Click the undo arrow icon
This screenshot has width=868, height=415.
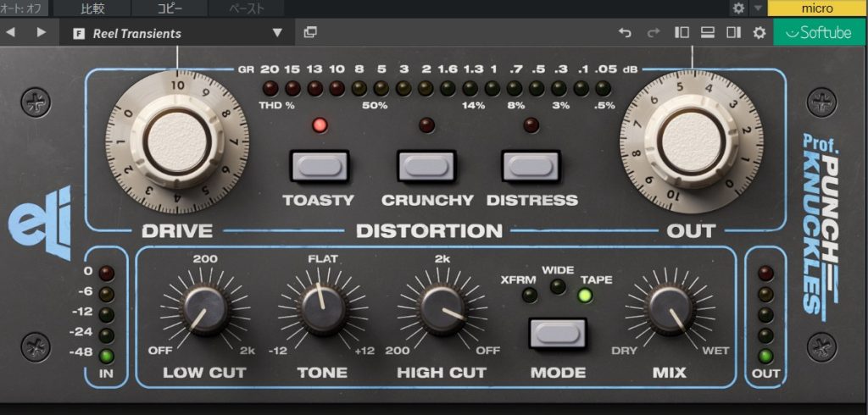click(625, 33)
